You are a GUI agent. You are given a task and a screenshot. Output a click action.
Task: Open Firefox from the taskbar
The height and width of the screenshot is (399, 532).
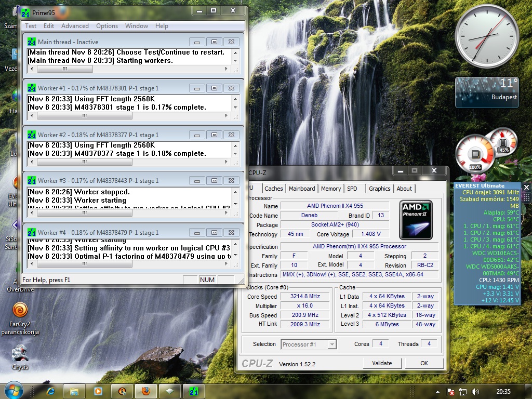coord(146,392)
